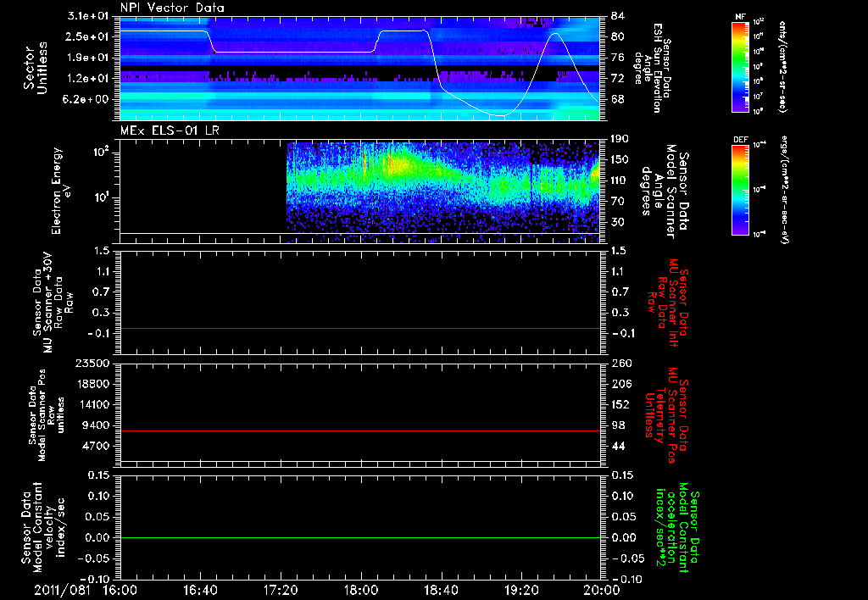Click the '1.2e+01' sector tick value
The width and height of the screenshot is (868, 600).
pyautogui.click(x=88, y=78)
